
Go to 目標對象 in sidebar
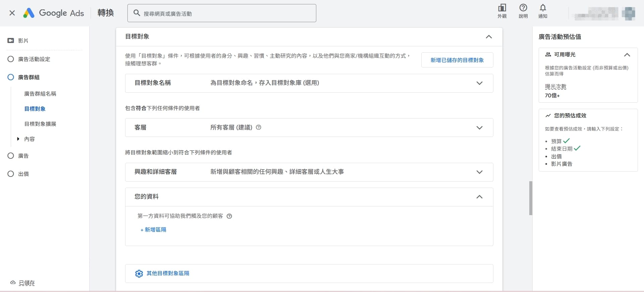(x=35, y=109)
